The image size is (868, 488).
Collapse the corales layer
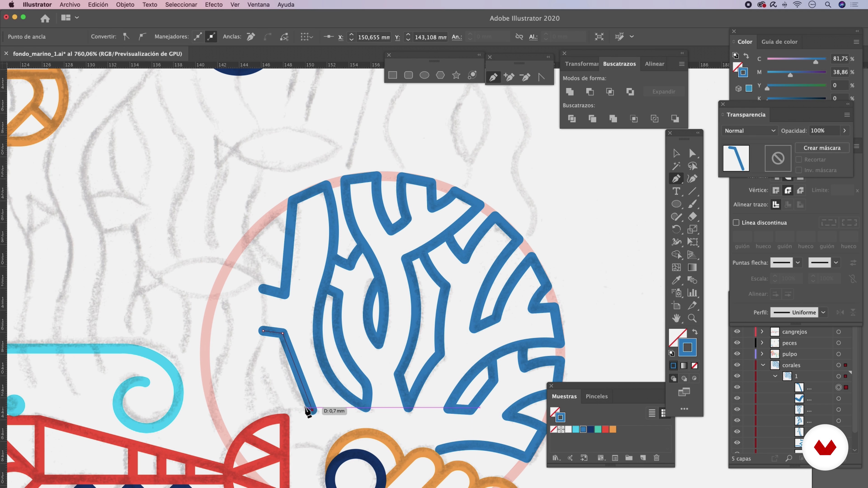pyautogui.click(x=763, y=365)
